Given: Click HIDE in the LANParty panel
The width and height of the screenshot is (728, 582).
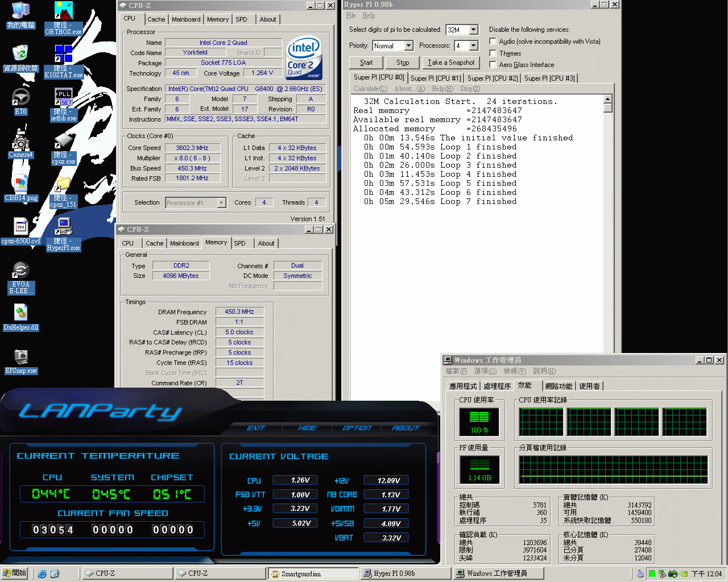Looking at the screenshot, I should 307,428.
